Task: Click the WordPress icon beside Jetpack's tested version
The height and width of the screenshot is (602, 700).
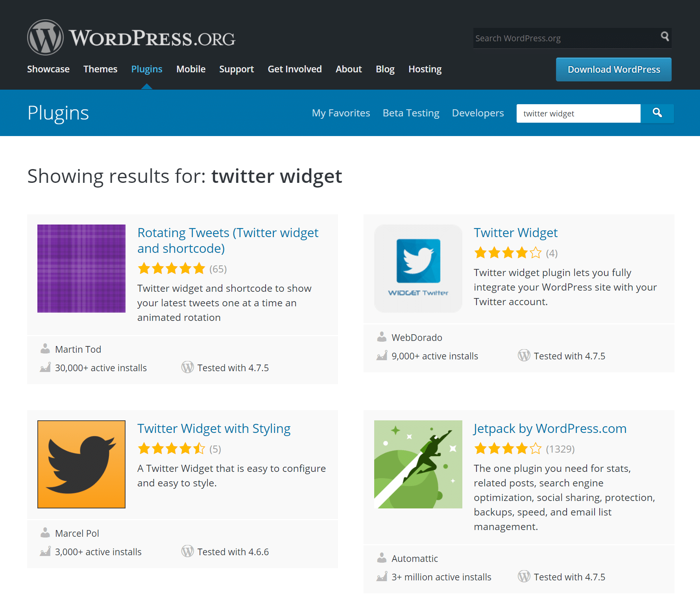Action: 524,576
